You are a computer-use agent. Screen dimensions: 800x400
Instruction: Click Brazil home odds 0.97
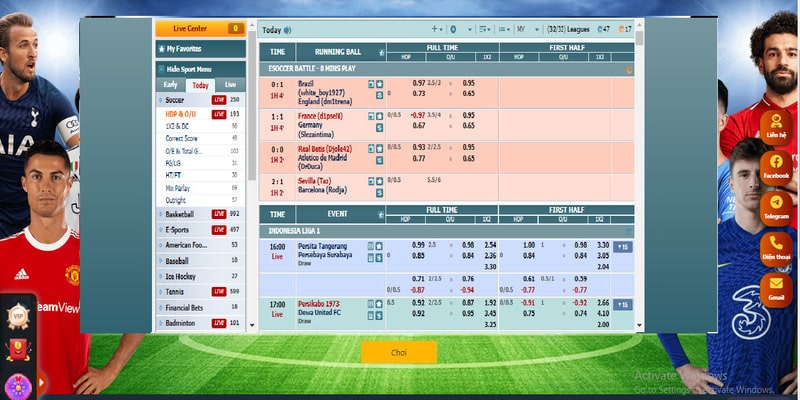[x=419, y=83]
